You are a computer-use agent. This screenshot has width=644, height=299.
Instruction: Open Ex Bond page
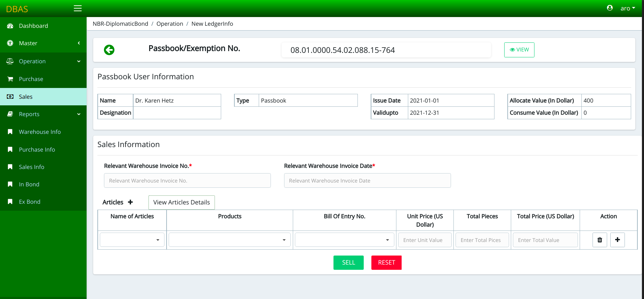(43, 202)
